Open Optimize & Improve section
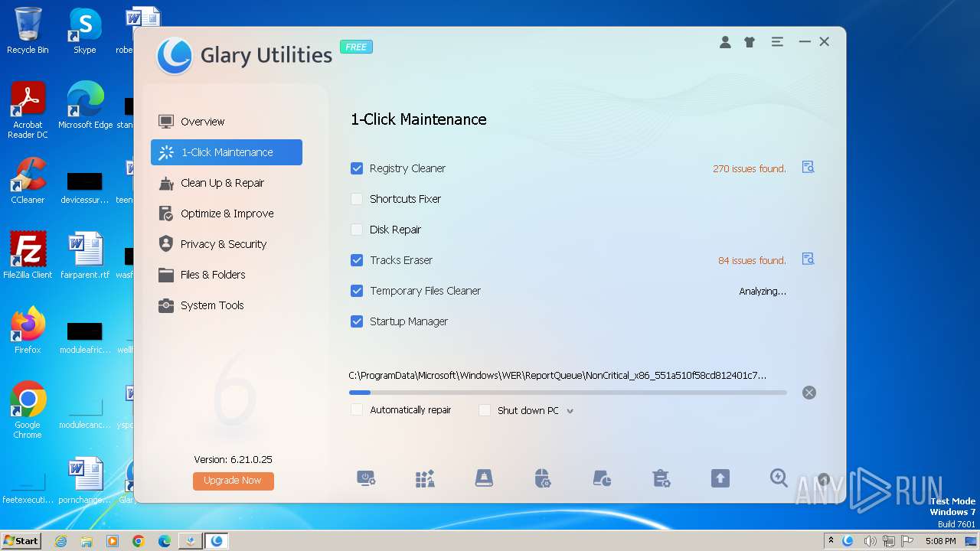Screen dimensions: 980x551 pos(227,213)
